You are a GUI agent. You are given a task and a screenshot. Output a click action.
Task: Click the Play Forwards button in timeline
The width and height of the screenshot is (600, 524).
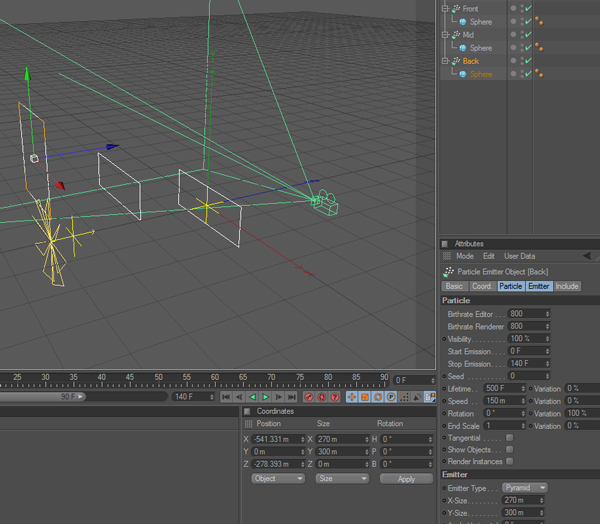tap(265, 397)
